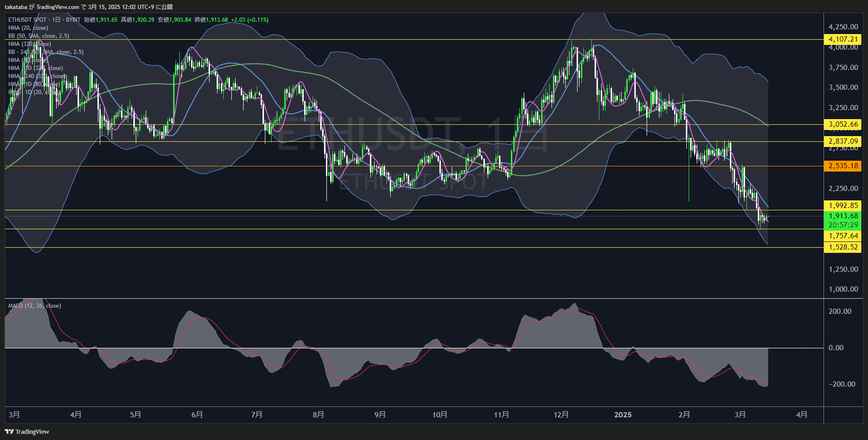Click the 2,837.09 price line label
The width and height of the screenshot is (868, 440).
tap(842, 141)
